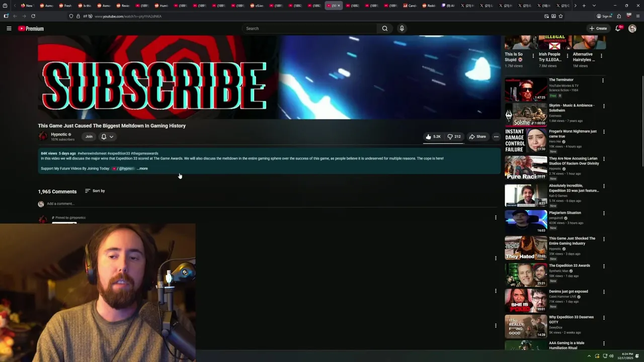
Task: Open options for Skyrim Music & Ambience video
Action: tap(604, 106)
